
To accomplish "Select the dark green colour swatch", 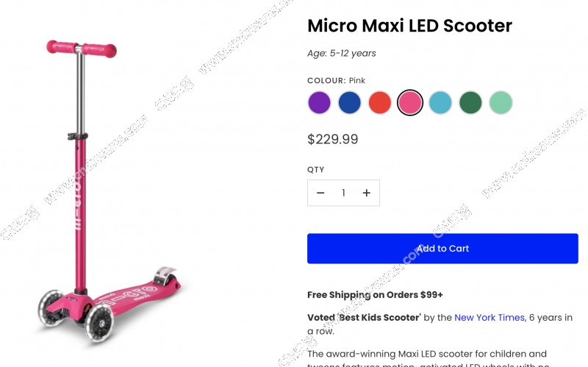I will coord(470,103).
